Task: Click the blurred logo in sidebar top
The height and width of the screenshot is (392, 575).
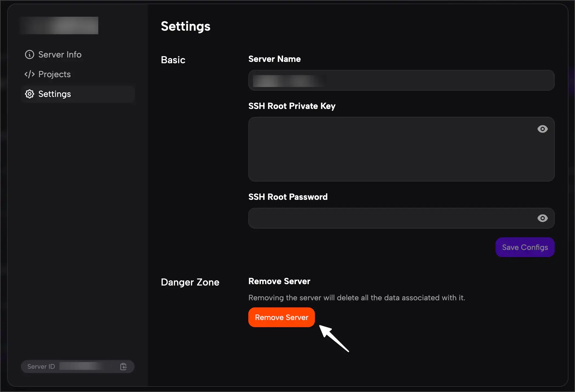Action: (x=59, y=25)
